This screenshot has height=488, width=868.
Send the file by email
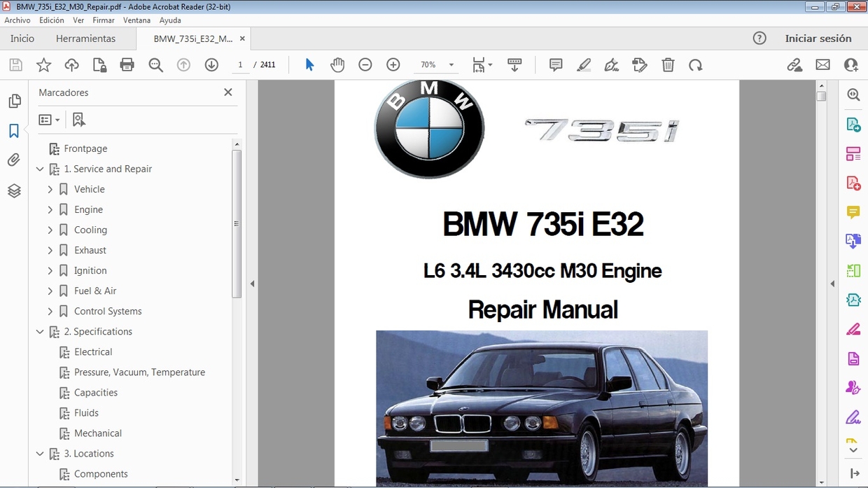[822, 65]
